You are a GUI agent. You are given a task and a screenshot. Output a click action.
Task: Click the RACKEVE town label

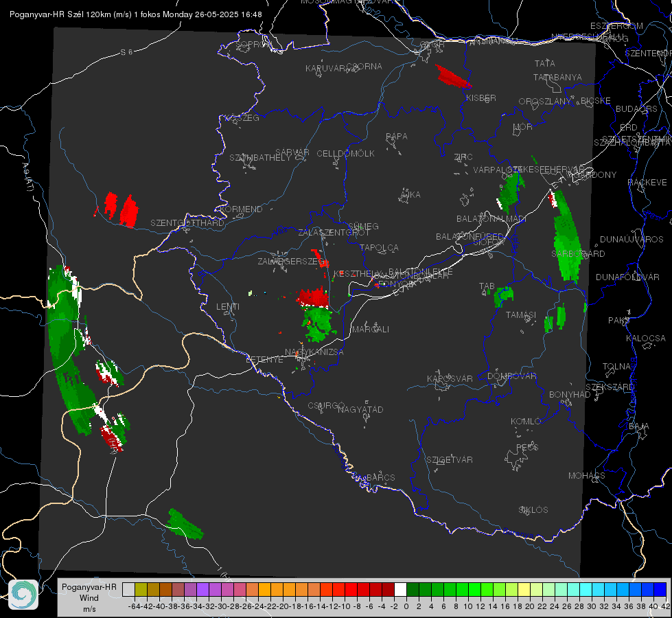point(647,183)
